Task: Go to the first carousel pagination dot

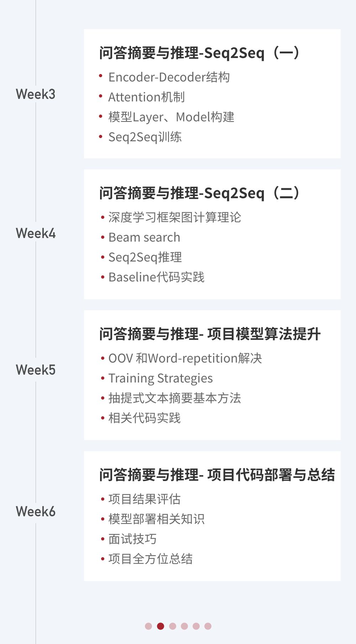Action: (148, 626)
